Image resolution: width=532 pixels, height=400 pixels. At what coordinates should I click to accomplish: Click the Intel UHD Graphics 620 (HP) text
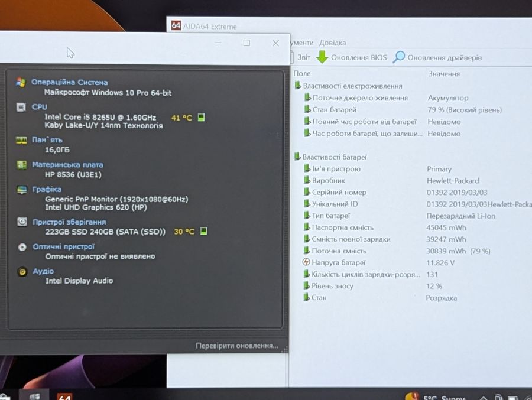click(96, 207)
